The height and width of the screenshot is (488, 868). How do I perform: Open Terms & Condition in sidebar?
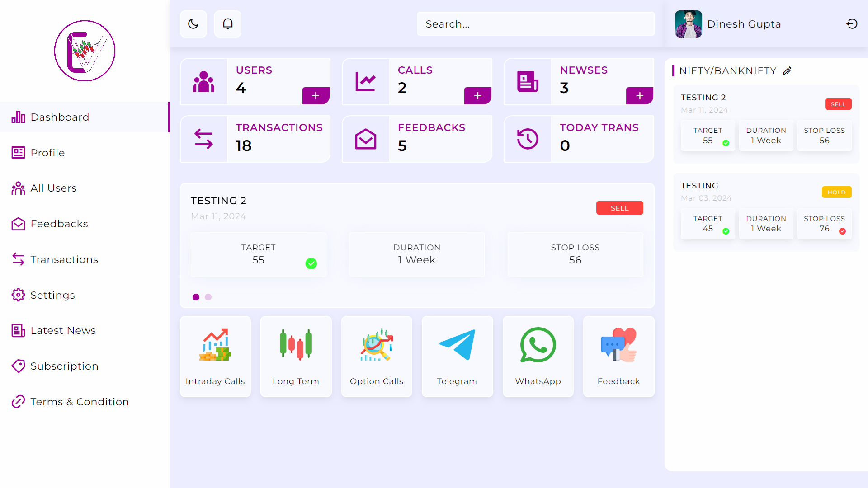85,402
